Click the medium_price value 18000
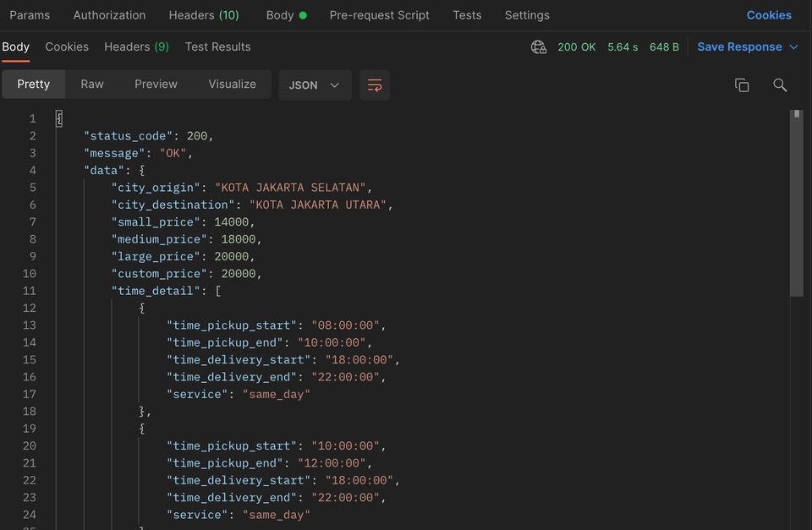Viewport: 812px width, 530px height. coord(239,239)
